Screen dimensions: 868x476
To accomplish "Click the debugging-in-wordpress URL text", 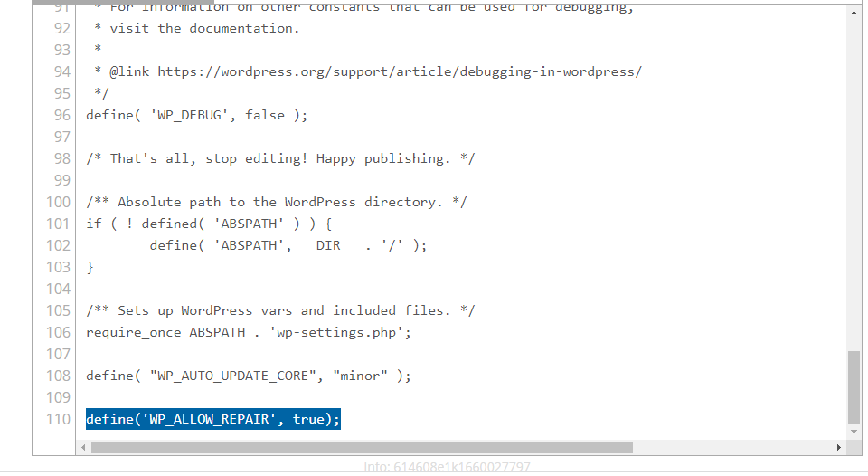I will point(400,72).
